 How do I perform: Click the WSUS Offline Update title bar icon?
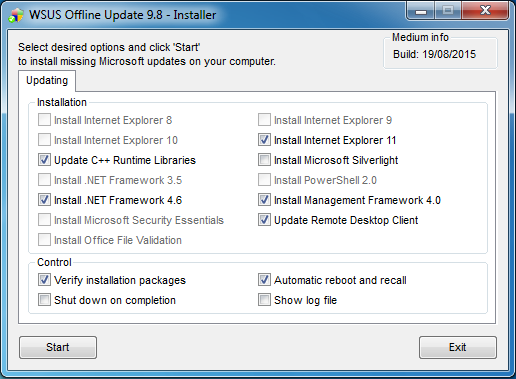tap(16, 15)
